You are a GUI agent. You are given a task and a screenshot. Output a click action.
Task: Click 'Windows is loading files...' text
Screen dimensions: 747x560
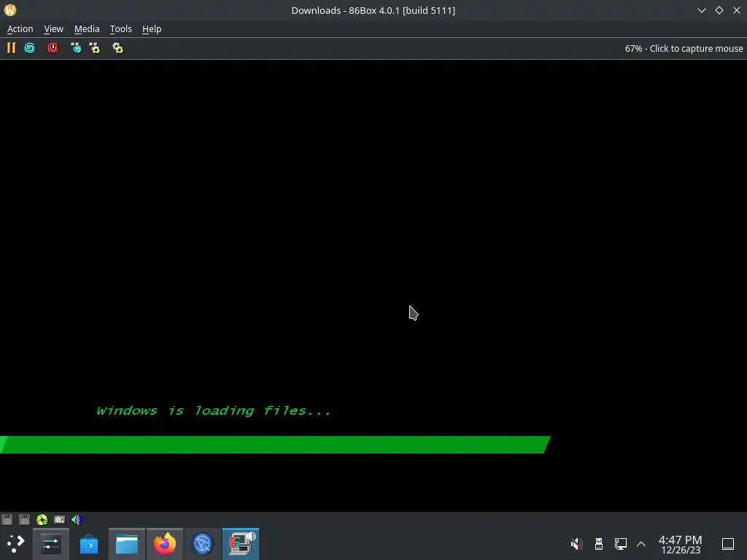214,411
